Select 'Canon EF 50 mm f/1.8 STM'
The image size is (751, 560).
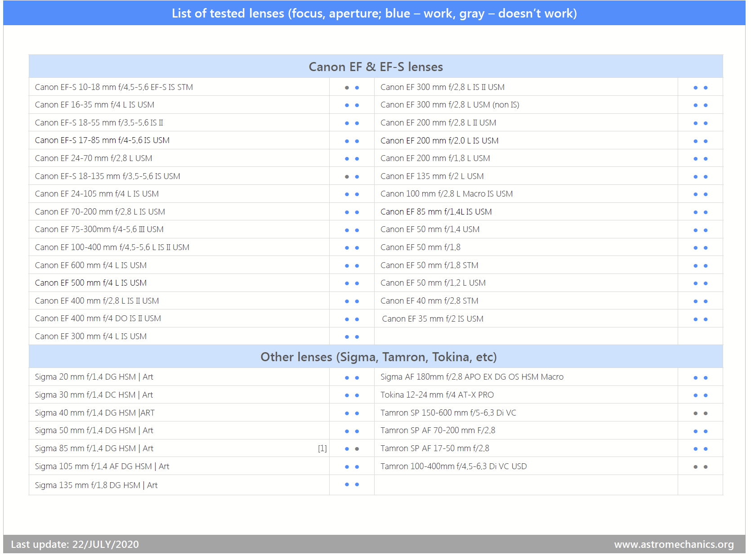point(429,265)
